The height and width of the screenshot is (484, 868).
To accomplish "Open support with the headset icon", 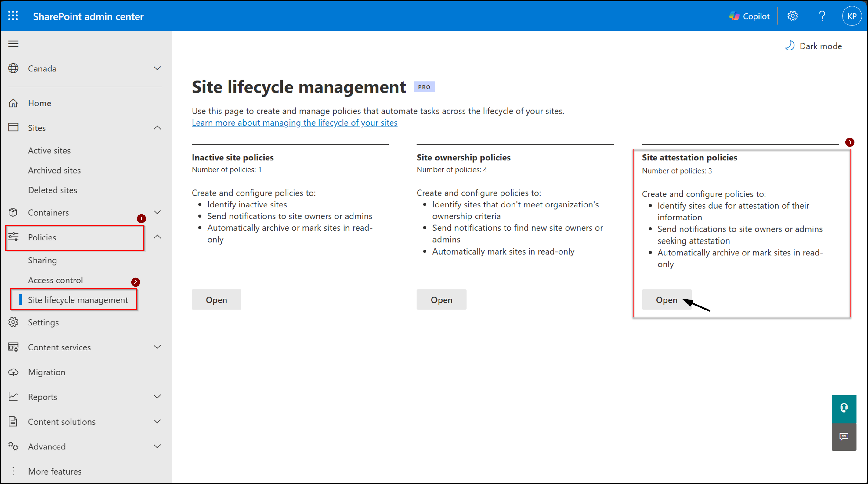I will 844,409.
